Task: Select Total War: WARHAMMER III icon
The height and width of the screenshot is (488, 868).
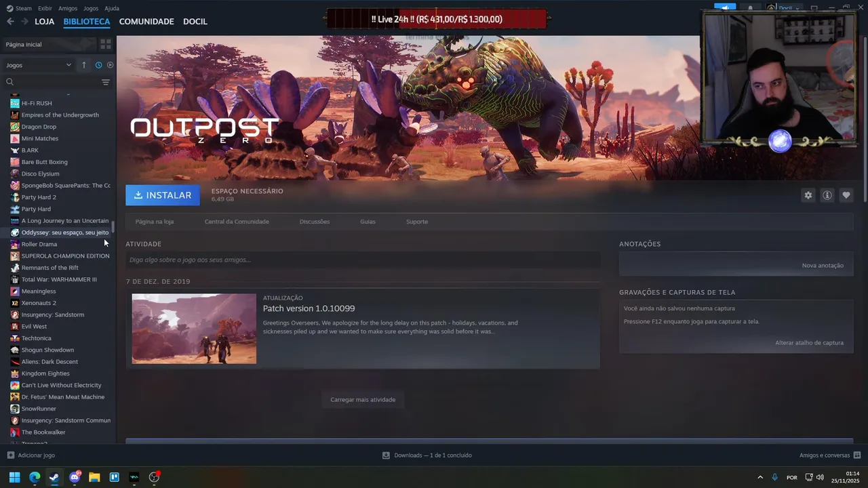Action: (15, 279)
